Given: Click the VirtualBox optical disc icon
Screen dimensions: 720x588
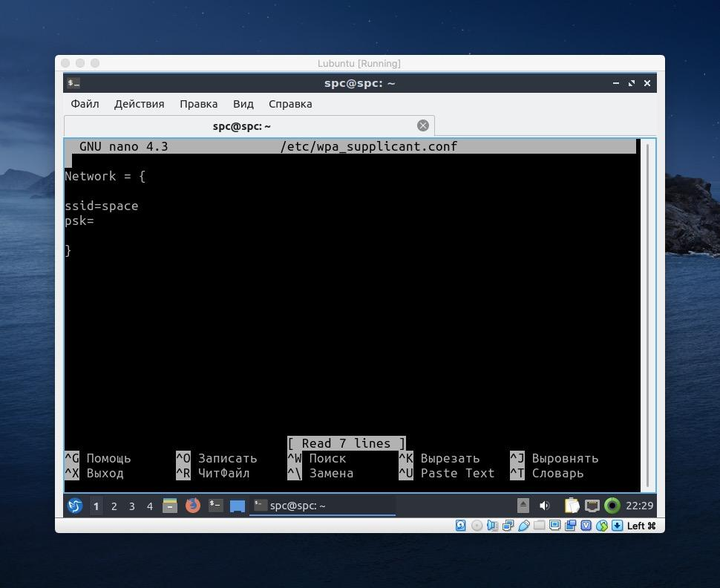Looking at the screenshot, I should [x=477, y=526].
